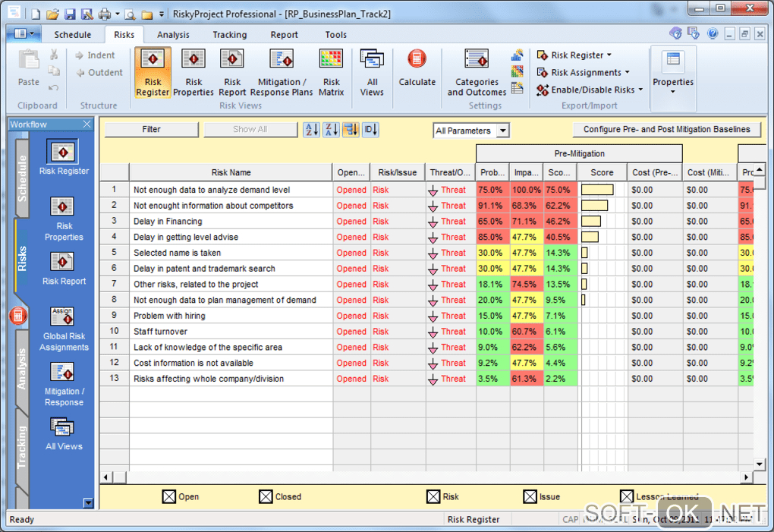Screen dimensions: 774x532
Task: Toggle the Open filter checkbox
Action: pyautogui.click(x=168, y=496)
